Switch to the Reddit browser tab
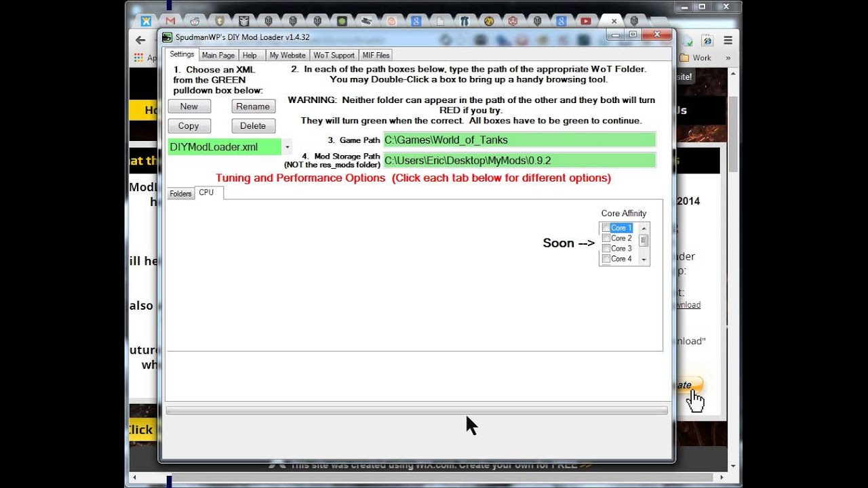The image size is (868, 488). tap(195, 21)
